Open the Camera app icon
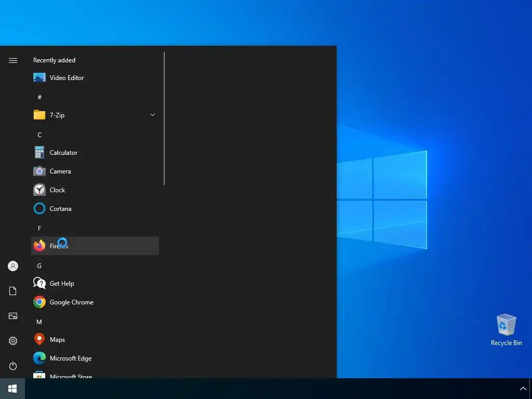Image resolution: width=532 pixels, height=399 pixels. (x=39, y=171)
